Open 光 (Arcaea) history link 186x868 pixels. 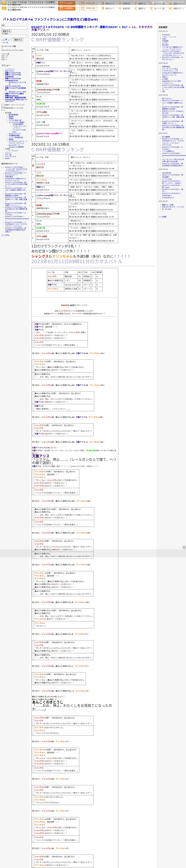[x=167, y=209]
